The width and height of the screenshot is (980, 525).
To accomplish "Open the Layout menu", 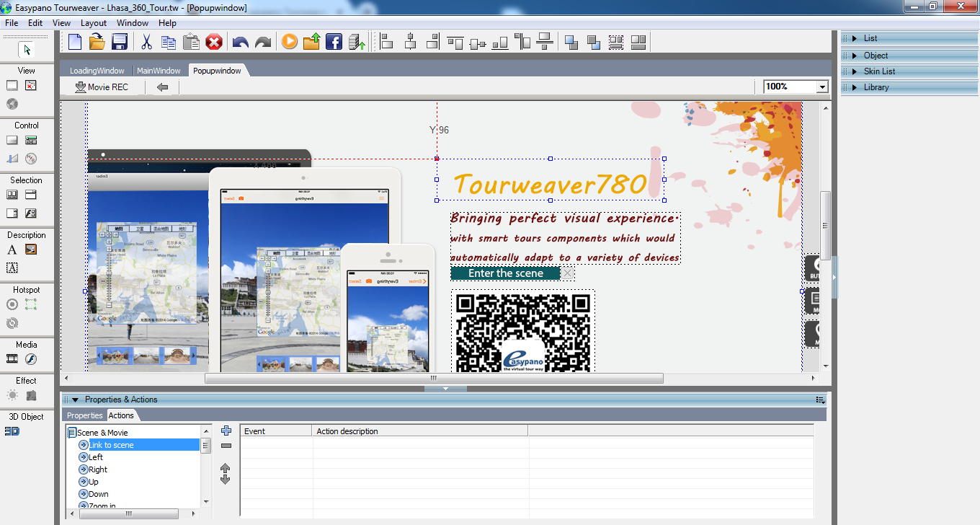I will 94,23.
